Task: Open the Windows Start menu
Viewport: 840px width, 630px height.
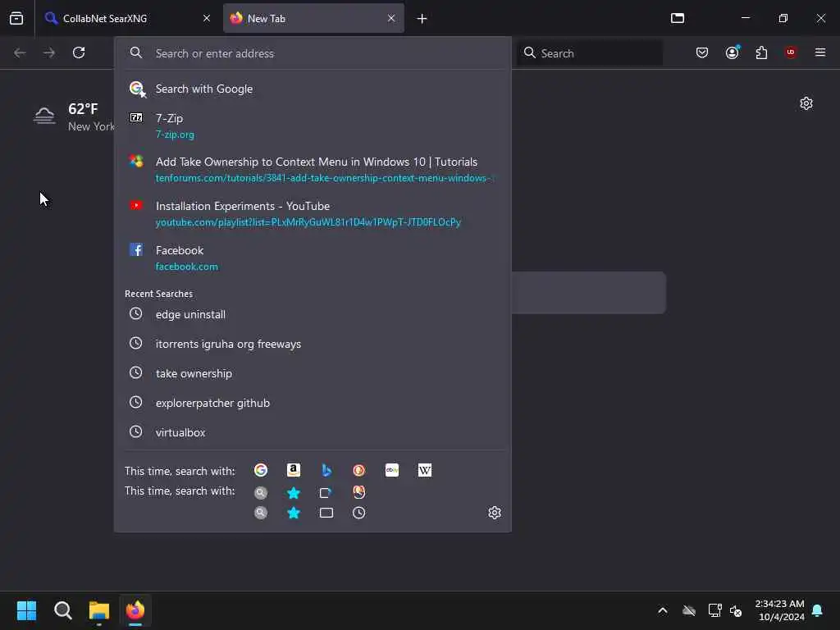Action: [27, 610]
